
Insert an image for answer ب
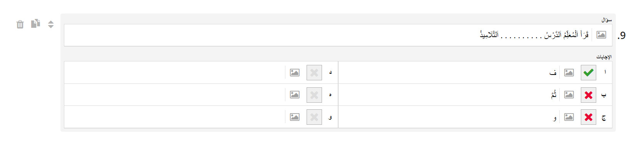569,95
